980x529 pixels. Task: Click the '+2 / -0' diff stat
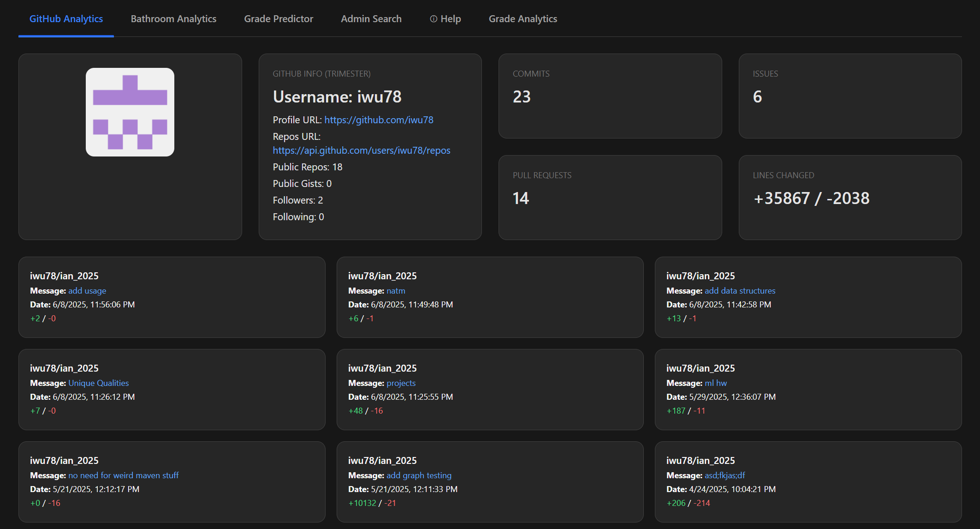(x=43, y=319)
